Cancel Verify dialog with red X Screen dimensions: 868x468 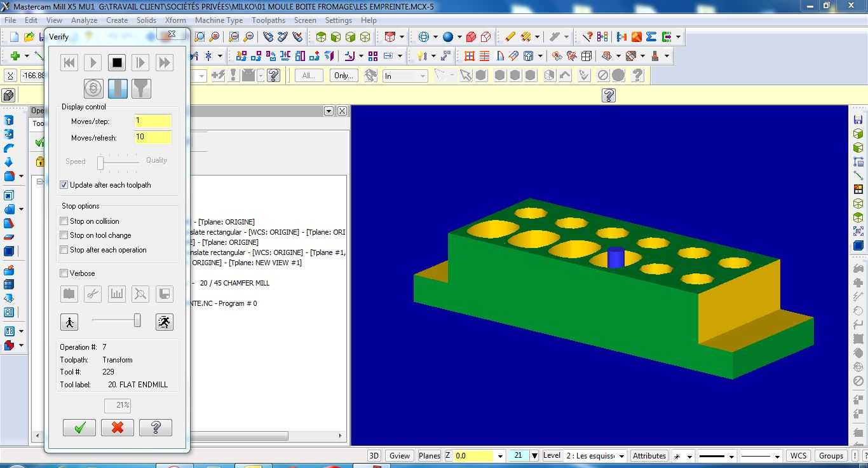click(x=118, y=427)
